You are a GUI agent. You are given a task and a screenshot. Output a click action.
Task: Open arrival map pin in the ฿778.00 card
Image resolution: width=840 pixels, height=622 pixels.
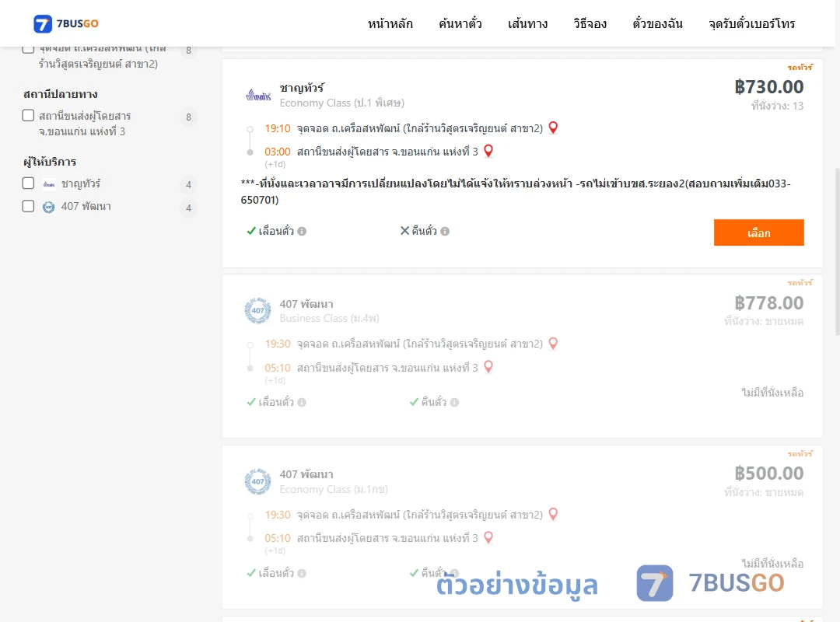[x=488, y=367]
